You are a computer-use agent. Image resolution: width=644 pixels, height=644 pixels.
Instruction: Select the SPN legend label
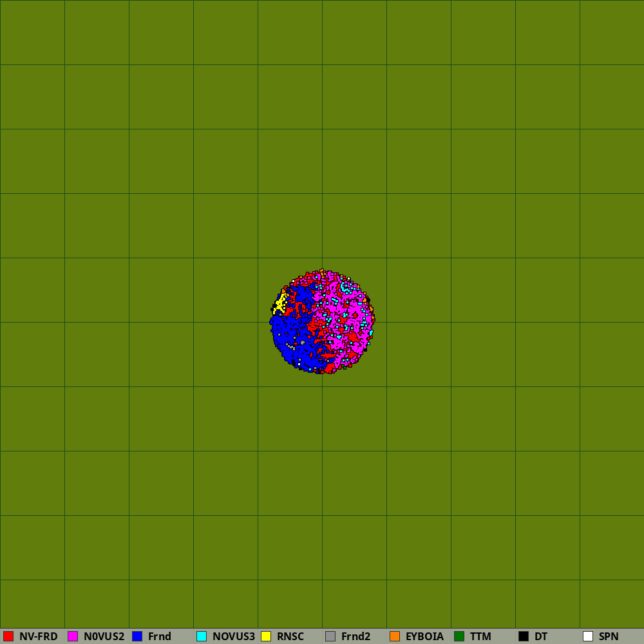(609, 636)
